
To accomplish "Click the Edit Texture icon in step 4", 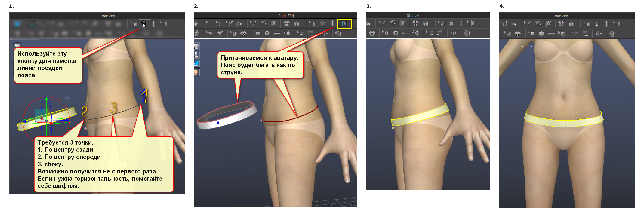I will tap(507, 34).
